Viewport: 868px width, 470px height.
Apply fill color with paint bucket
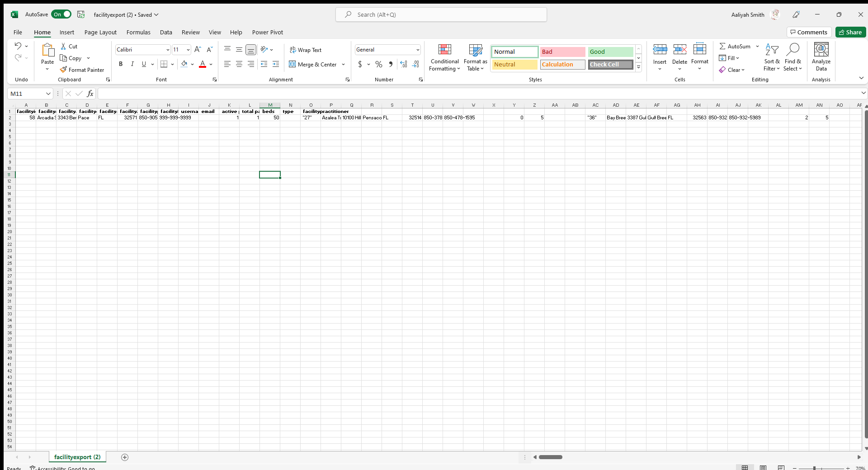(184, 64)
